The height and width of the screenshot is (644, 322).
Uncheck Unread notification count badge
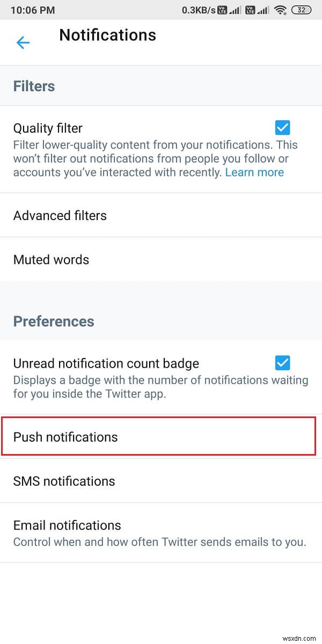pos(282,363)
